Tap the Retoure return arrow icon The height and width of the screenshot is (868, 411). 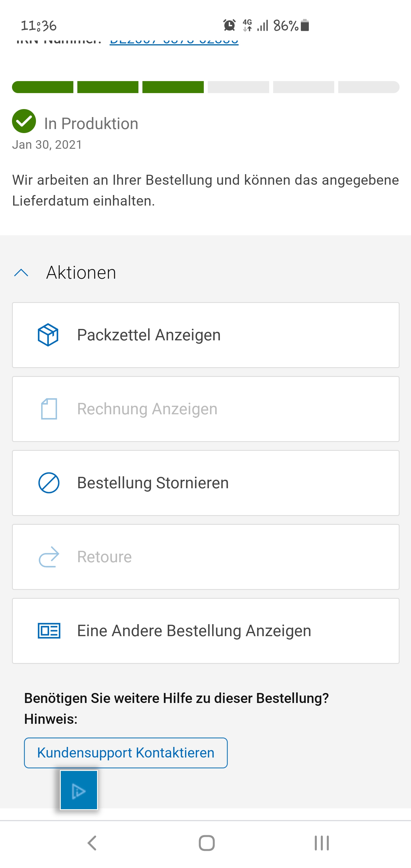click(49, 557)
